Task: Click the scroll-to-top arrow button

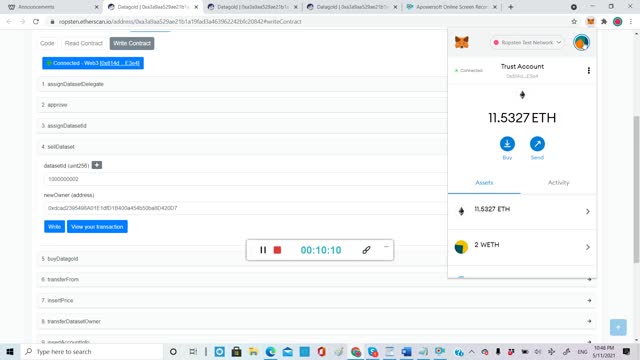Action: pyautogui.click(x=618, y=327)
